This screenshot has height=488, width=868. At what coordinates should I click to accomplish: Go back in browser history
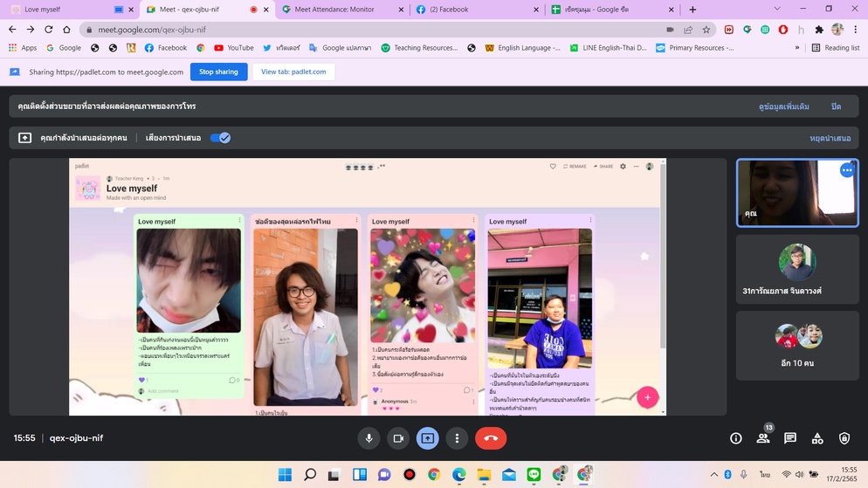click(12, 30)
